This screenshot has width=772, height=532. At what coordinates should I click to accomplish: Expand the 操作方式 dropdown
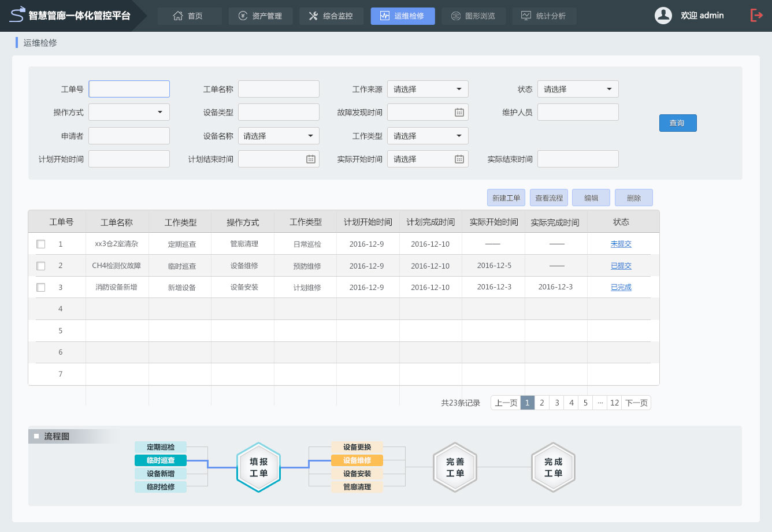coord(129,113)
